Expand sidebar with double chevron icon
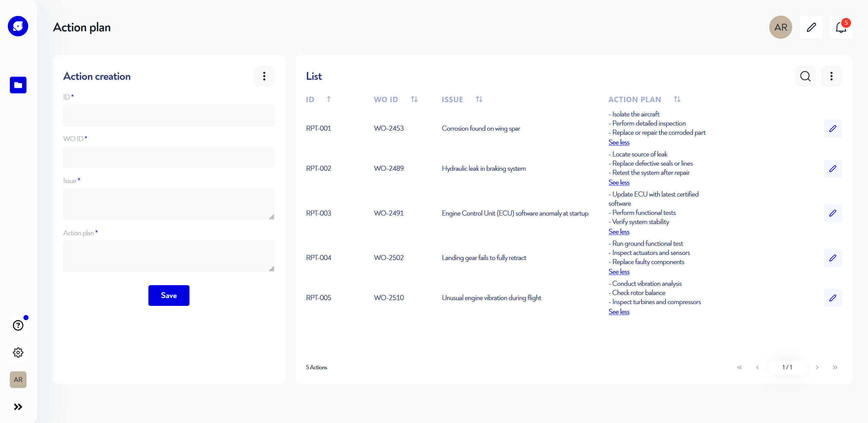Screen dimensions: 868x423 coord(18,407)
